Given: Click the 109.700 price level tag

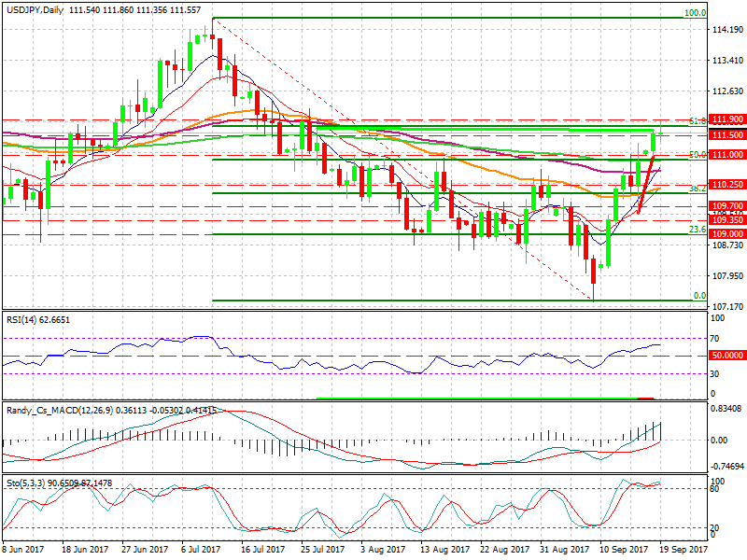Looking at the screenshot, I should click(x=726, y=205).
